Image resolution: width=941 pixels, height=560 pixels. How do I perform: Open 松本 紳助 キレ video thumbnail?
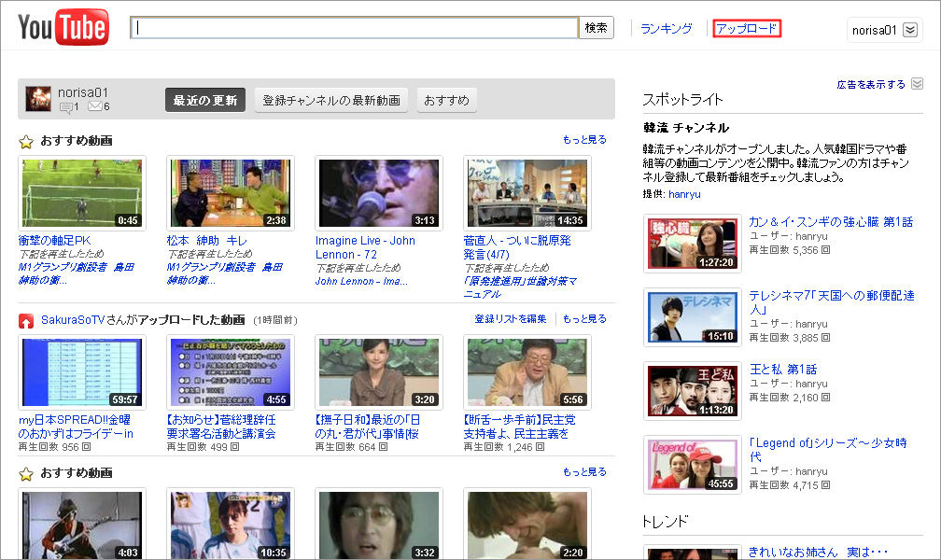[231, 193]
